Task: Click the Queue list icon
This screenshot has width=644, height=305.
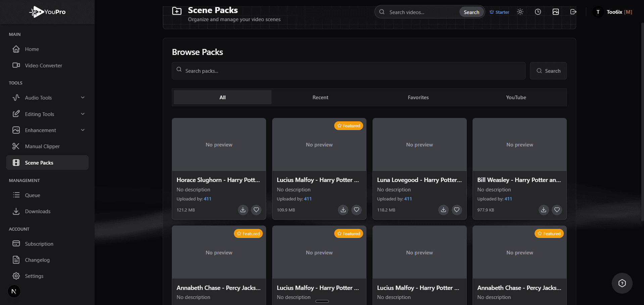Action: click(x=16, y=195)
